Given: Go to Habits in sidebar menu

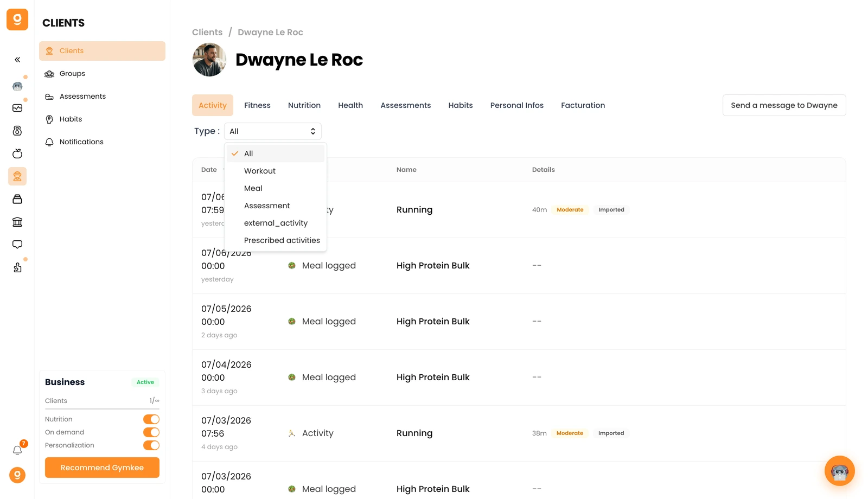Looking at the screenshot, I should point(102,119).
